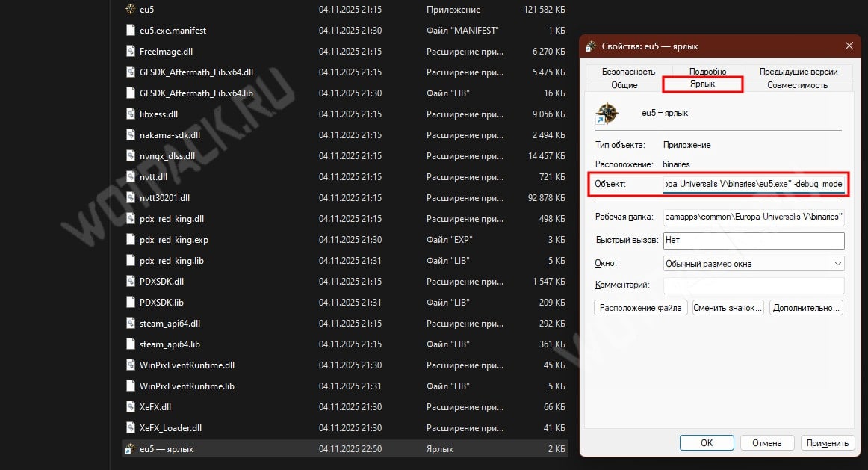Click the eu5 — ярлык shortcut file icon

(130, 449)
